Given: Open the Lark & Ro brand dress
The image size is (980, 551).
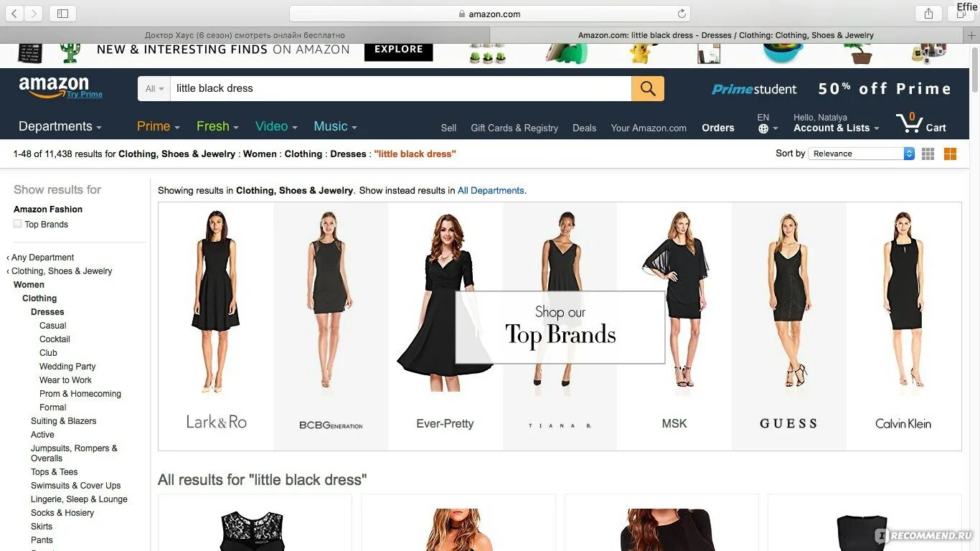Looking at the screenshot, I should [216, 326].
